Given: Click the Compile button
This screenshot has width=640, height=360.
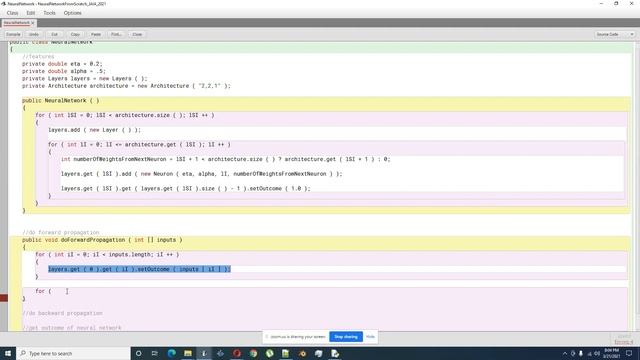Looking at the screenshot, I should 13,34.
